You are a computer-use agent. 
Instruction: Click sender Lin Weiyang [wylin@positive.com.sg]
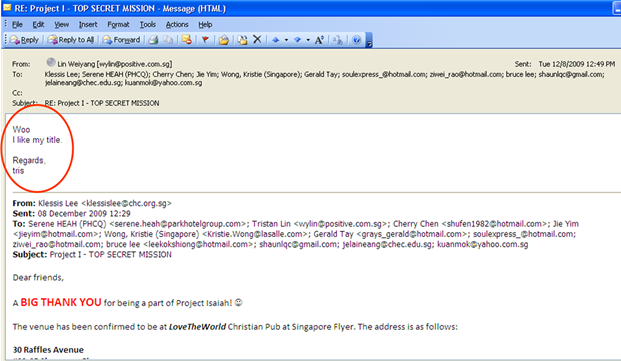point(115,64)
